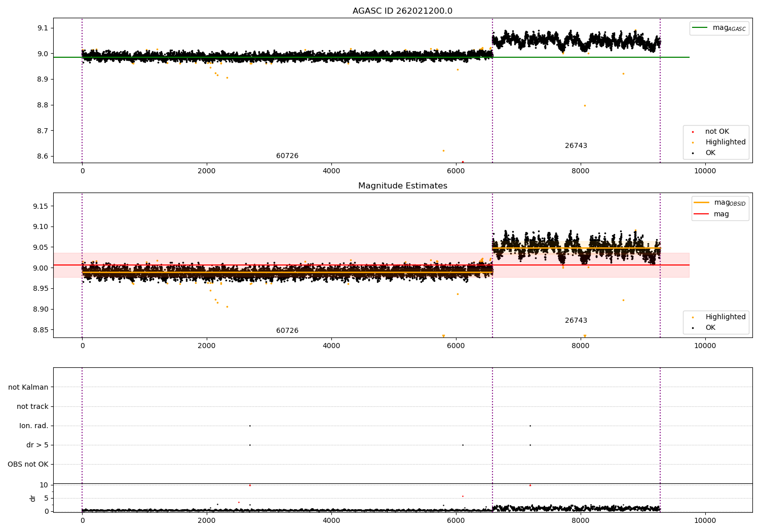This screenshot has height=532, width=760.
Task: Click the "8.95" y-tick label
Action: (41, 289)
